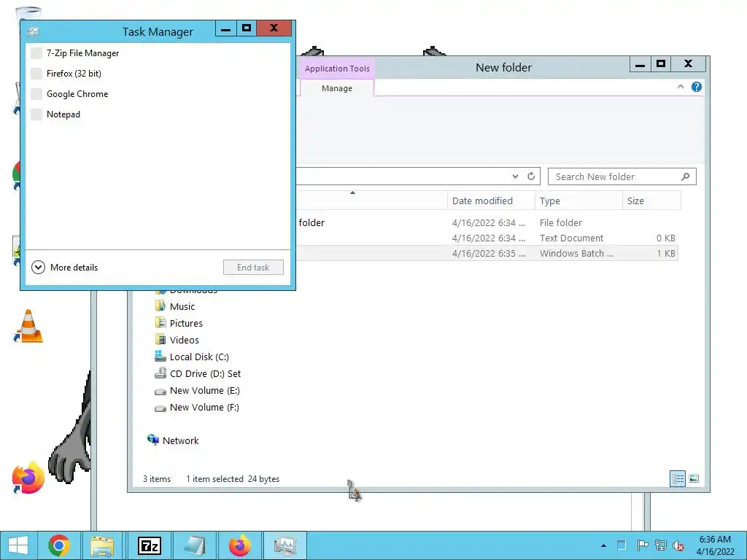Switch to Task Manager taskbar button

(285, 545)
